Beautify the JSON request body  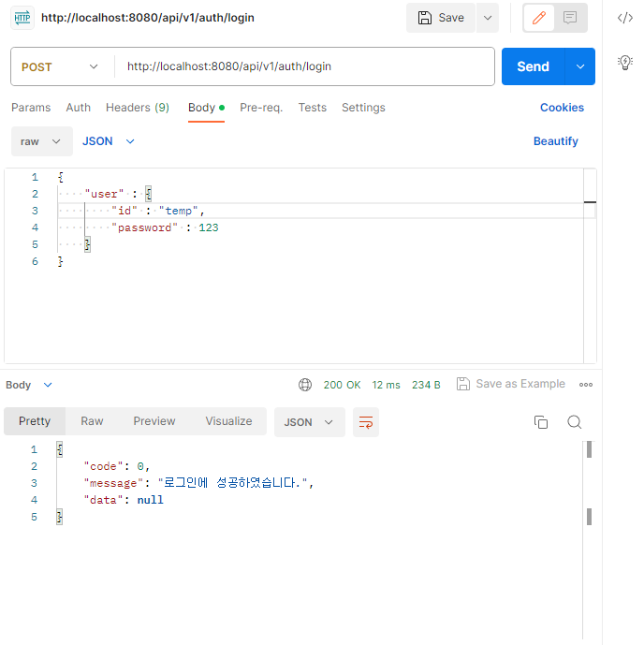[x=556, y=141]
